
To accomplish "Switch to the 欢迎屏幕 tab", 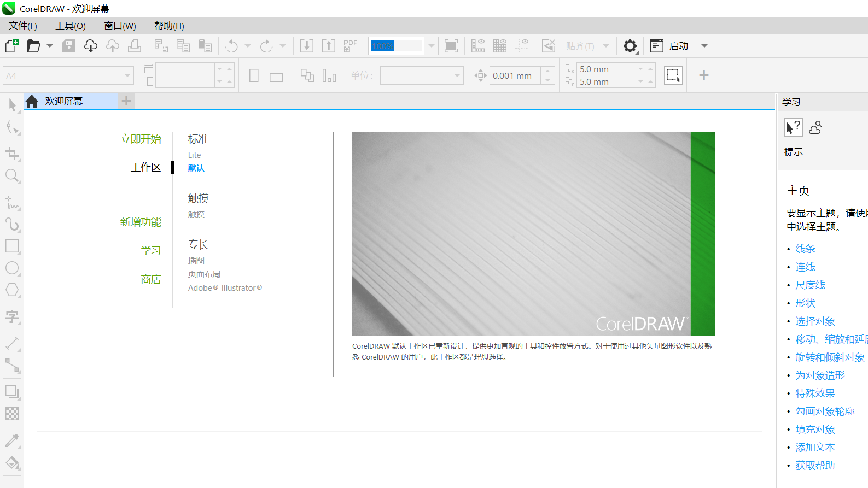I will (x=71, y=101).
